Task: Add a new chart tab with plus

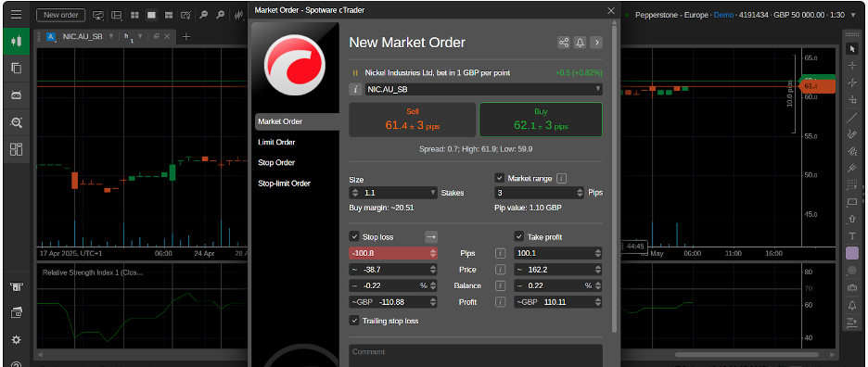Action: point(186,36)
